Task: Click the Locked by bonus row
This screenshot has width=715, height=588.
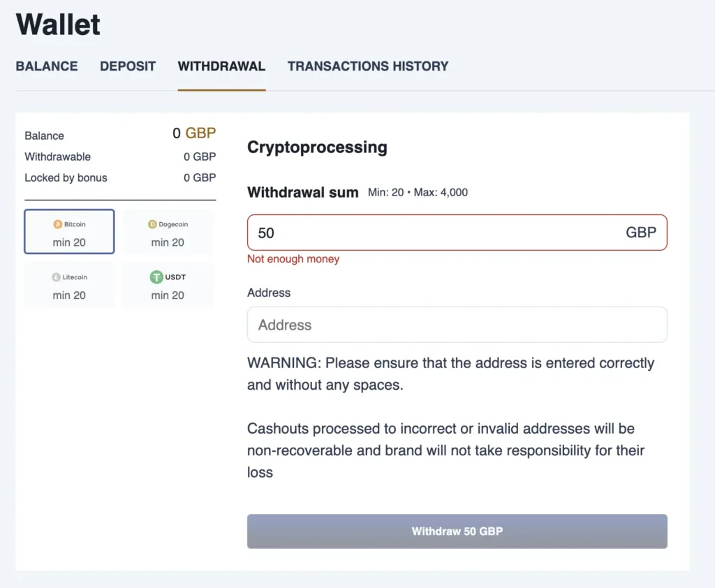Action: pos(120,177)
